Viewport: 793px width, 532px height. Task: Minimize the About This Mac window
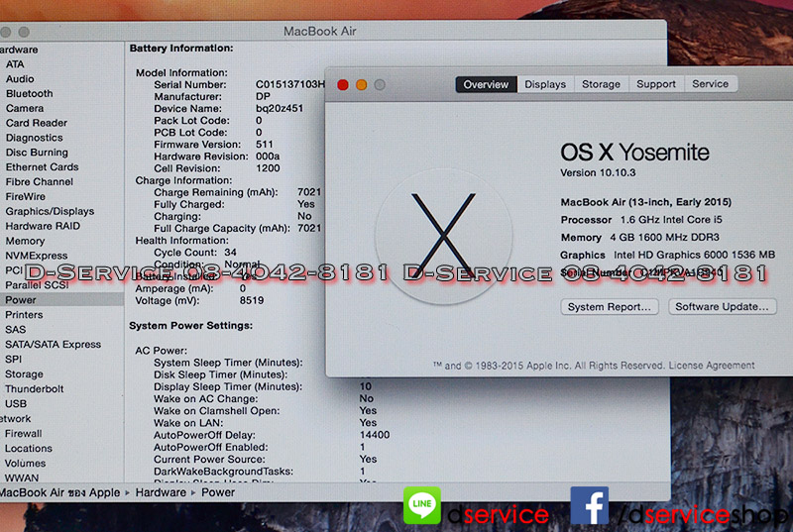(361, 85)
